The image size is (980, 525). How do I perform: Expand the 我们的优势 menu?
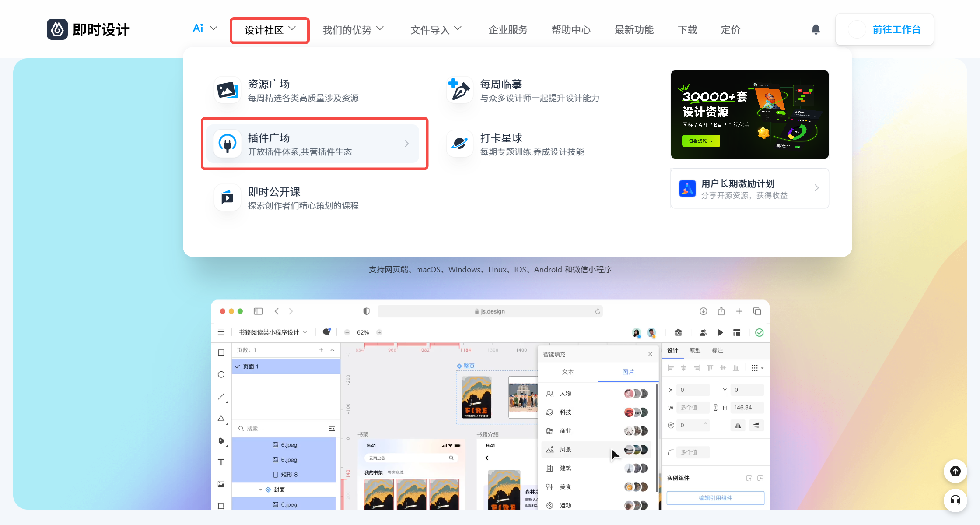pos(353,30)
